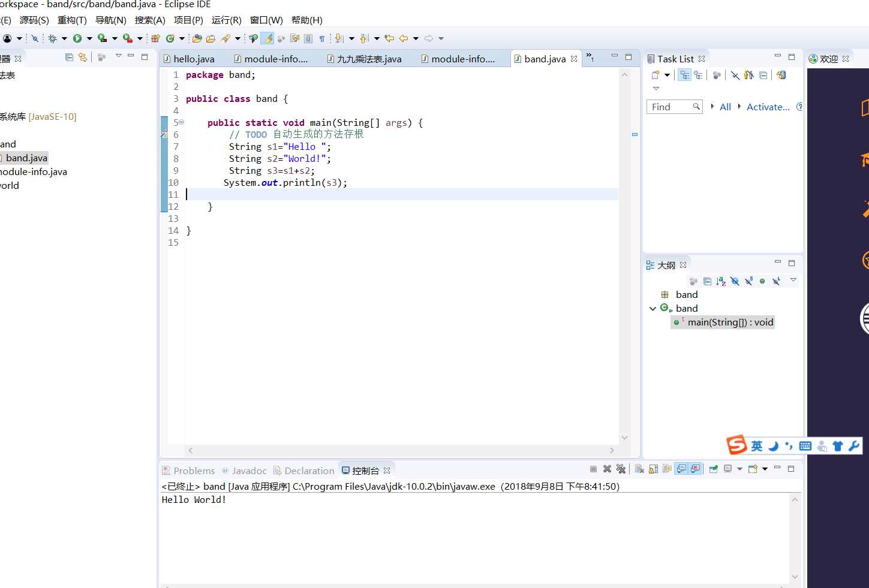Switch to the Javadoc tab
This screenshot has height=588, width=869.
pos(244,471)
